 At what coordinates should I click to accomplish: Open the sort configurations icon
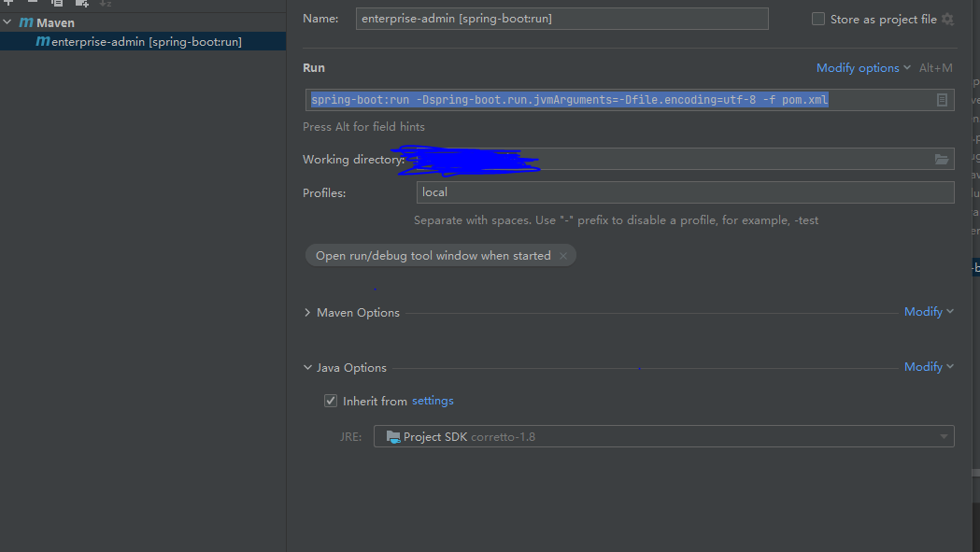(104, 4)
